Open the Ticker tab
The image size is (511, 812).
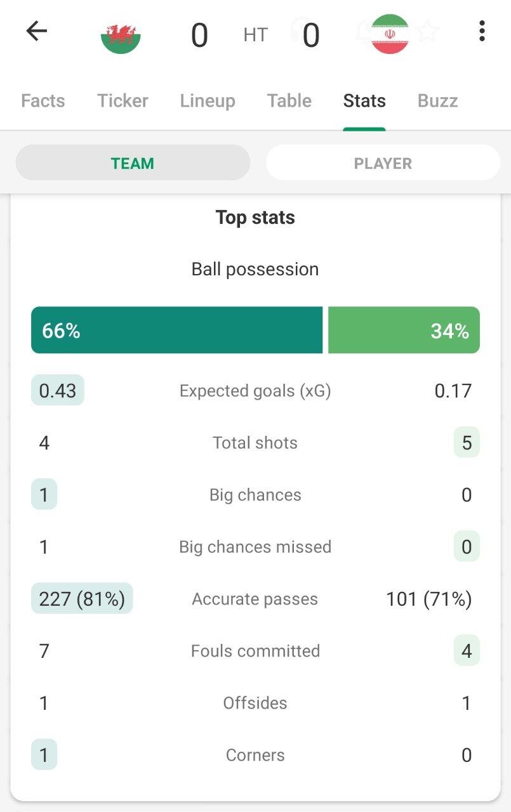pyautogui.click(x=123, y=101)
